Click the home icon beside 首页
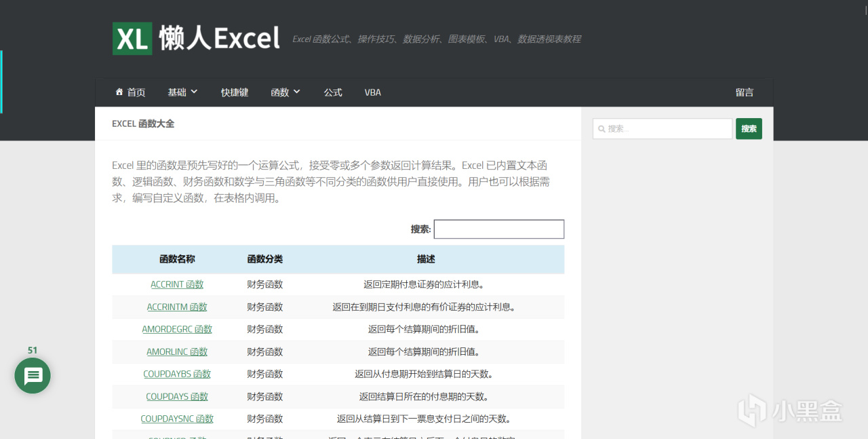 (x=119, y=92)
